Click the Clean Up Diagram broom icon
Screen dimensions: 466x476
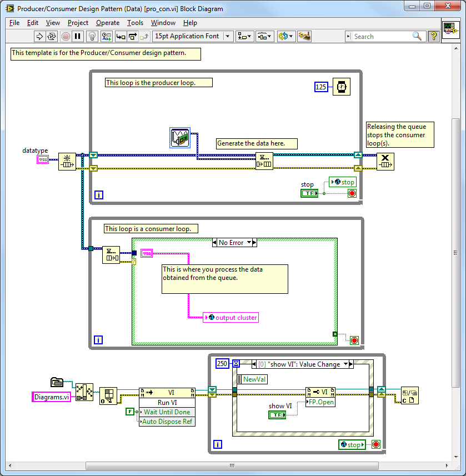[304, 37]
